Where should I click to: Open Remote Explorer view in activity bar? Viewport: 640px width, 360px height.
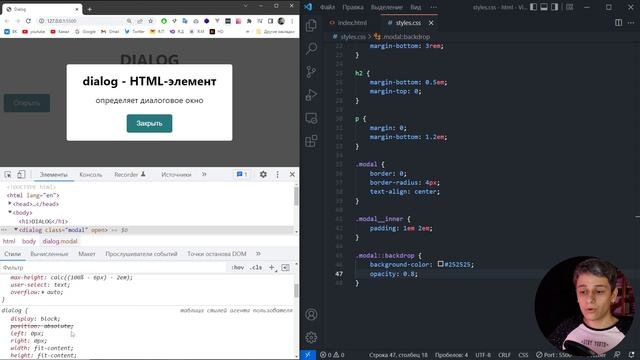(311, 118)
